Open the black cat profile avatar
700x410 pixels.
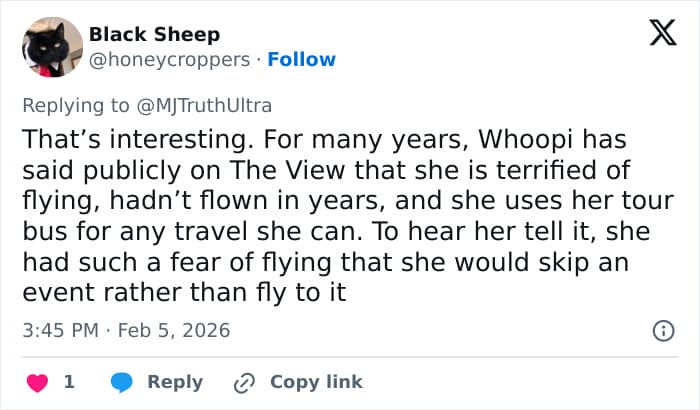point(52,47)
